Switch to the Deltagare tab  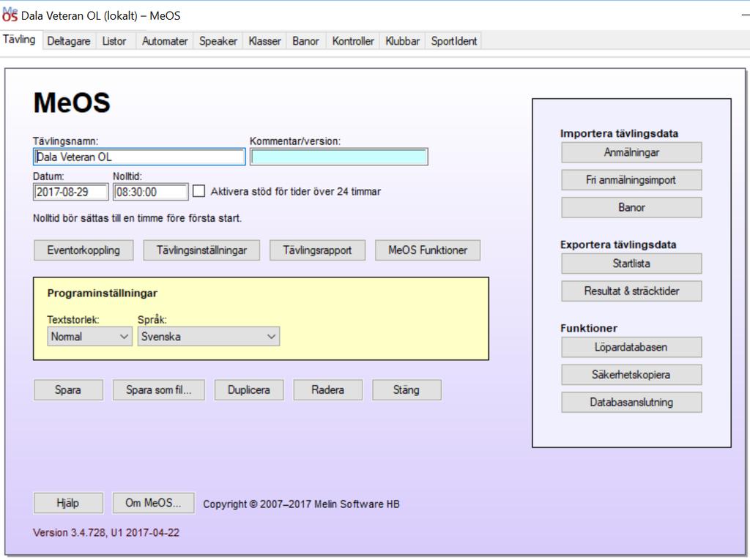click(69, 41)
